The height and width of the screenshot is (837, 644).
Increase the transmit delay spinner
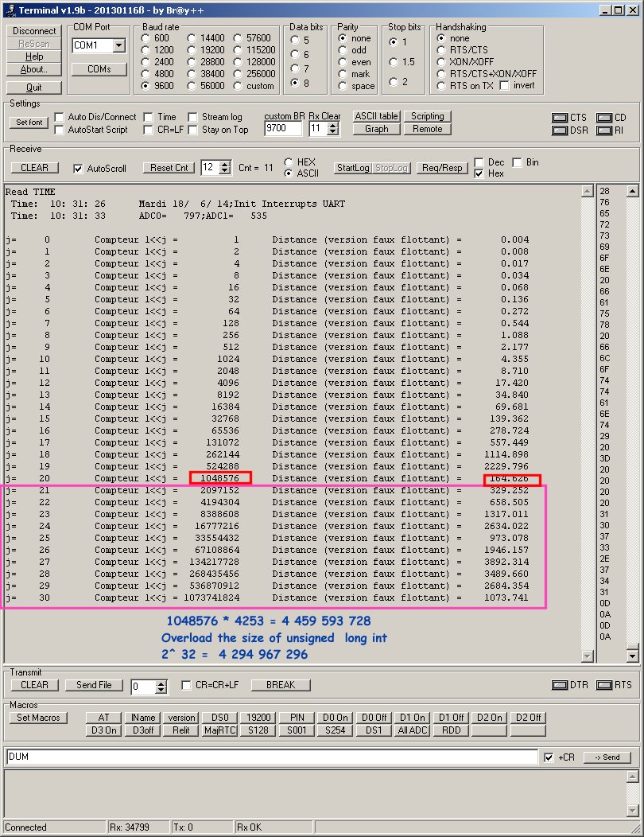tap(161, 683)
